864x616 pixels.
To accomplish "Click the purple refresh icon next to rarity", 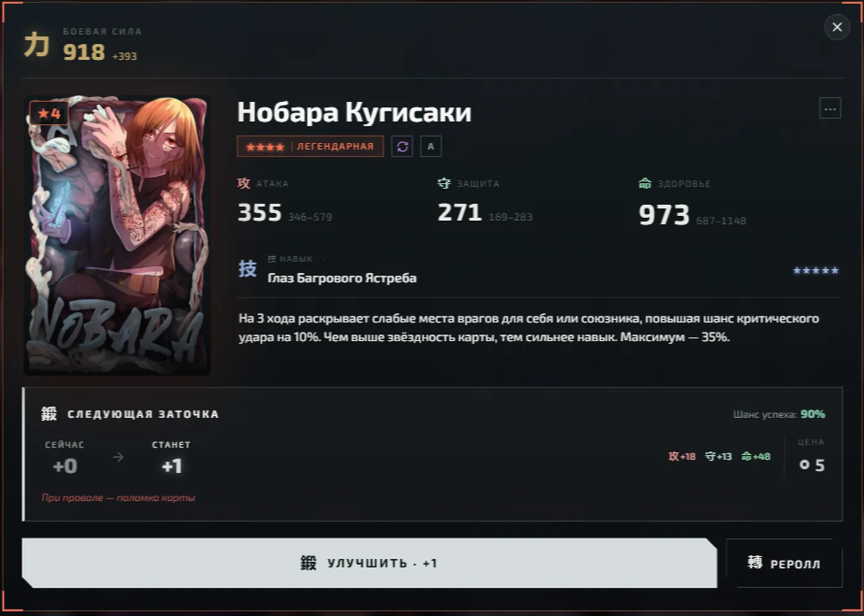I will 402,146.
